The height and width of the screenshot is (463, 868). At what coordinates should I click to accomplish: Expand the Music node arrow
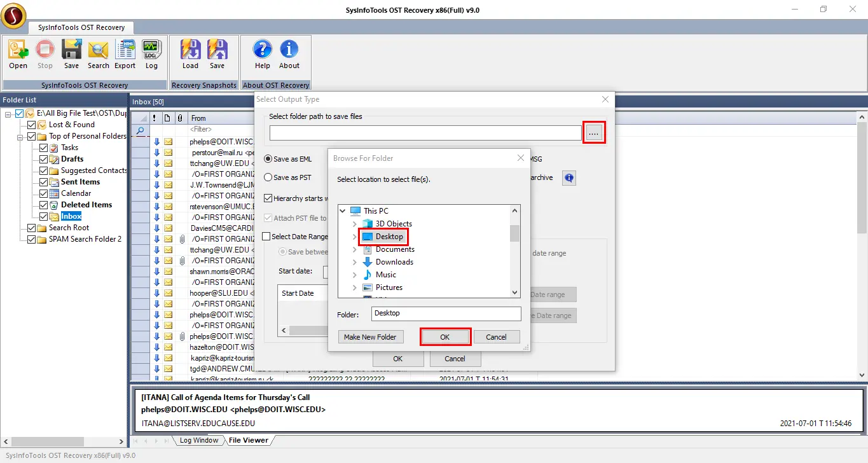(355, 275)
